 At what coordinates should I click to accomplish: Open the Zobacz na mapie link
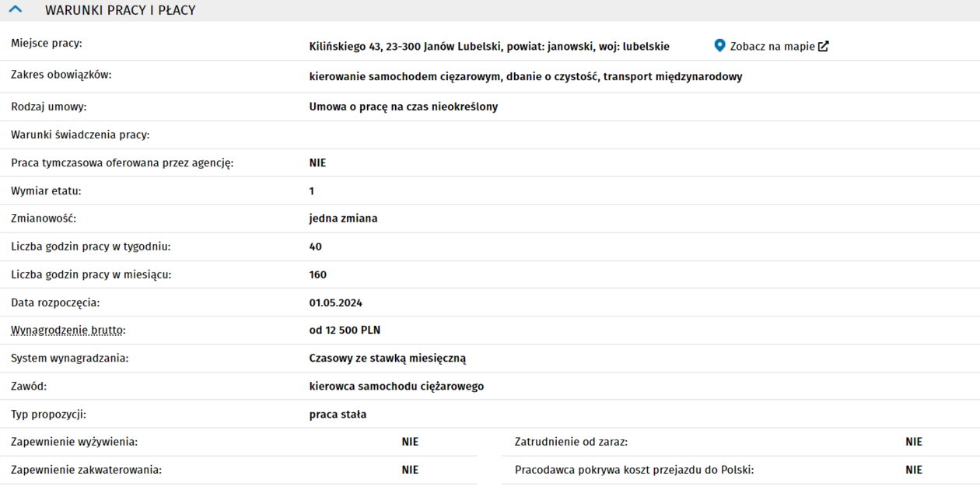click(x=772, y=47)
